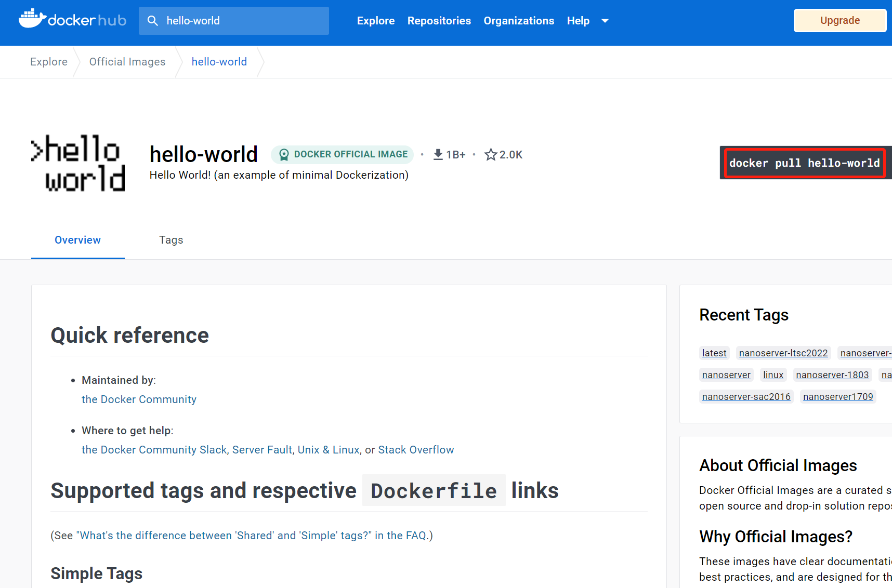The image size is (892, 588).
Task: Click the Docker Official Image badge
Action: pos(342,154)
